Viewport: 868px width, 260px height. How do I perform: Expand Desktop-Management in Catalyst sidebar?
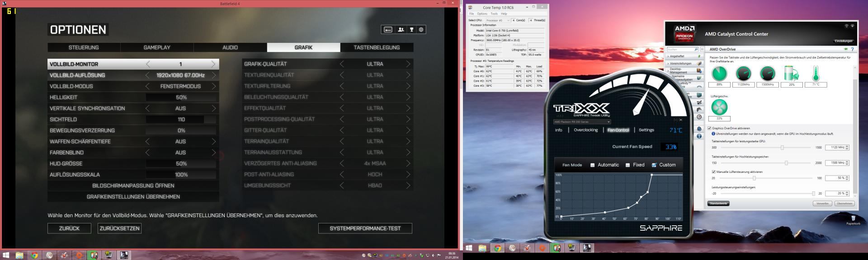coord(684,71)
